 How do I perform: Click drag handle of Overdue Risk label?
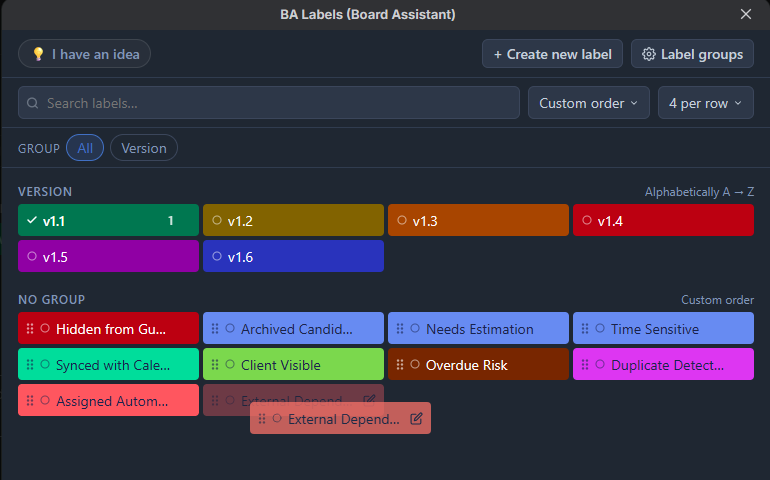pos(400,364)
